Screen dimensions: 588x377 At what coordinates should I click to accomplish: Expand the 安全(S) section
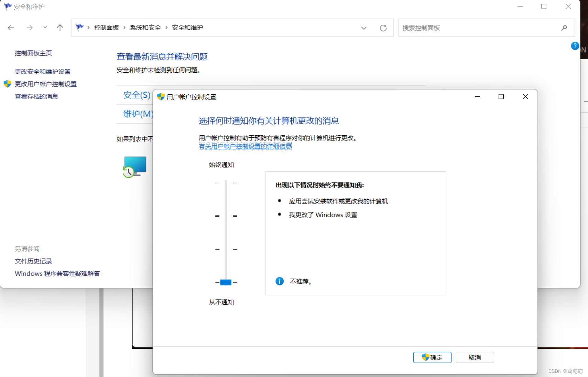137,95
